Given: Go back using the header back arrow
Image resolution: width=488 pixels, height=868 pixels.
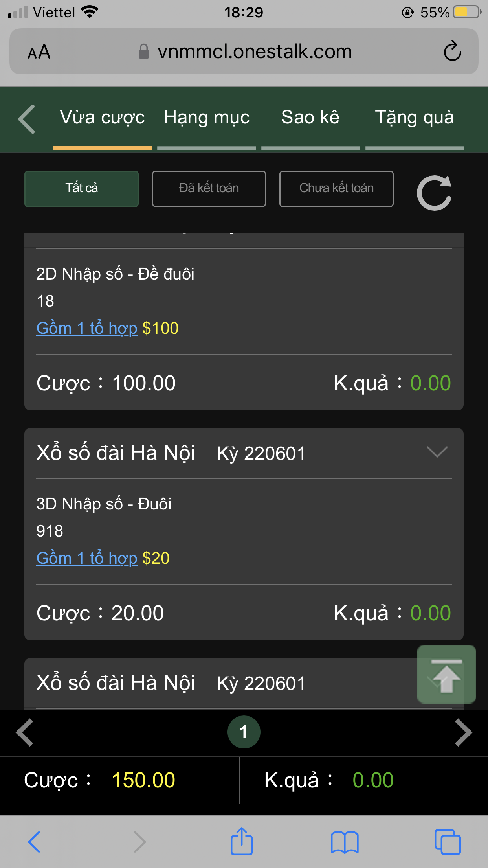Looking at the screenshot, I should click(x=27, y=119).
